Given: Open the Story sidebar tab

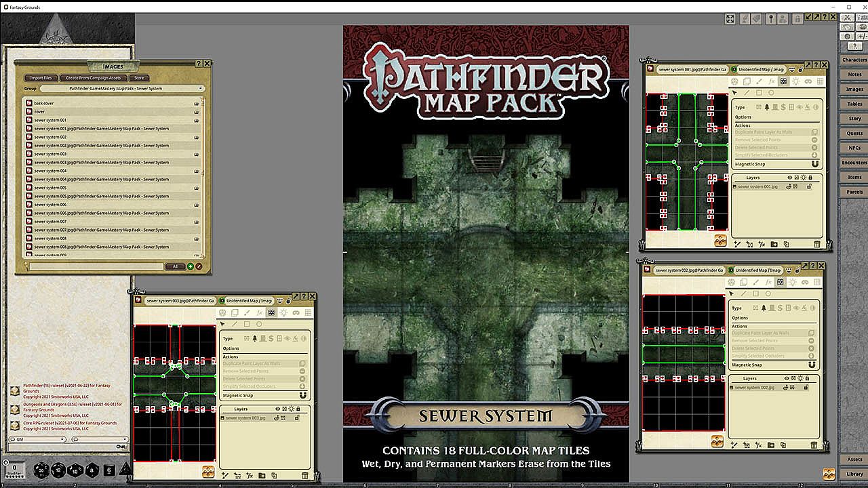Looking at the screenshot, I should point(854,119).
